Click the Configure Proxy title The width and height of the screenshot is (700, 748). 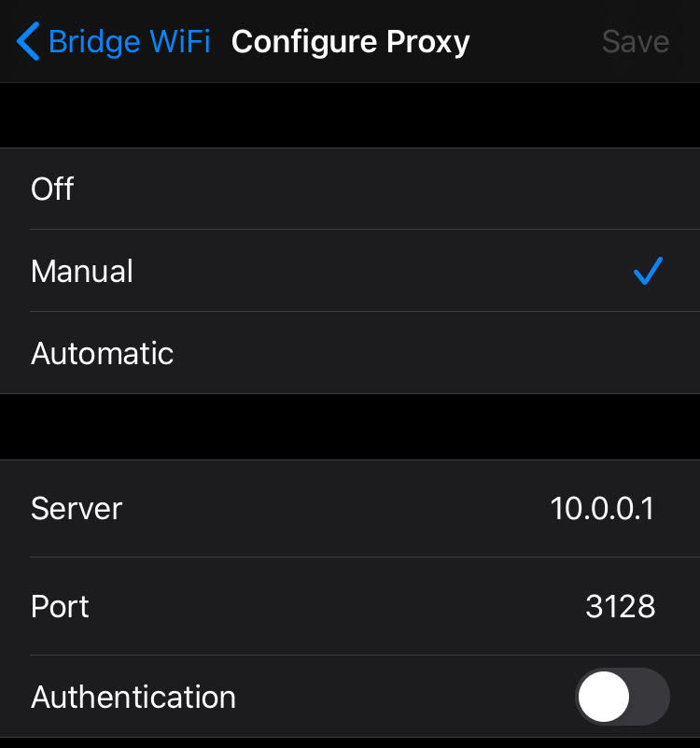tap(350, 42)
